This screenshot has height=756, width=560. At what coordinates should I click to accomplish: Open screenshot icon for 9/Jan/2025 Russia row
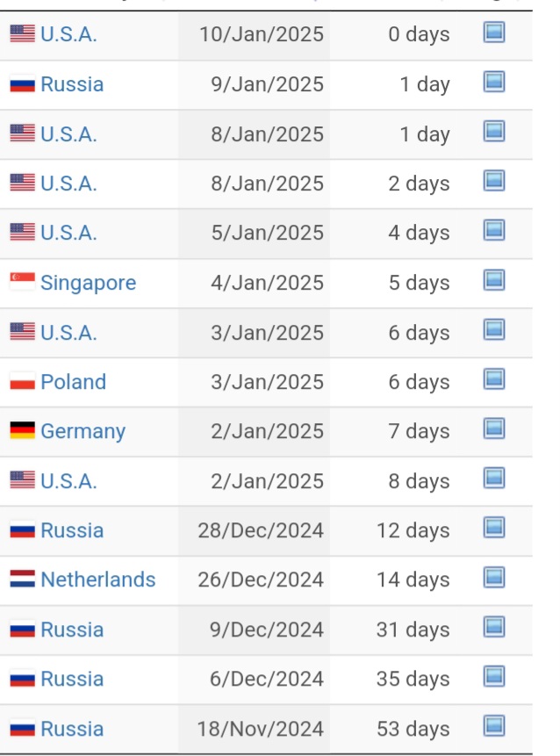[x=494, y=82]
